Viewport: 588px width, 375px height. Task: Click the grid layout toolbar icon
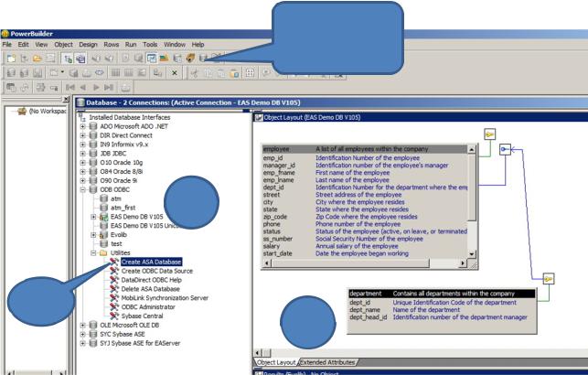(250, 73)
